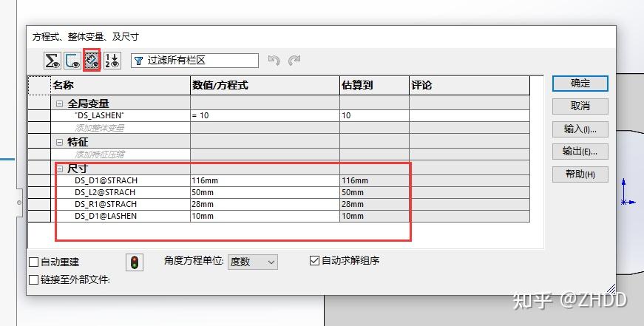Click the 116mm value cell of DS_D1@STRACH

tap(265, 180)
